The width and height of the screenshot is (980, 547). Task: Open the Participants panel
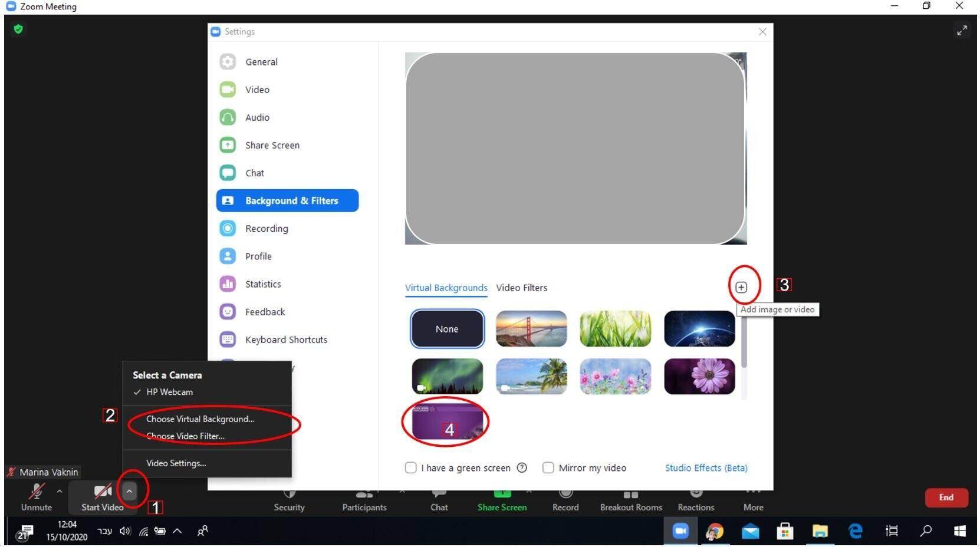(364, 500)
